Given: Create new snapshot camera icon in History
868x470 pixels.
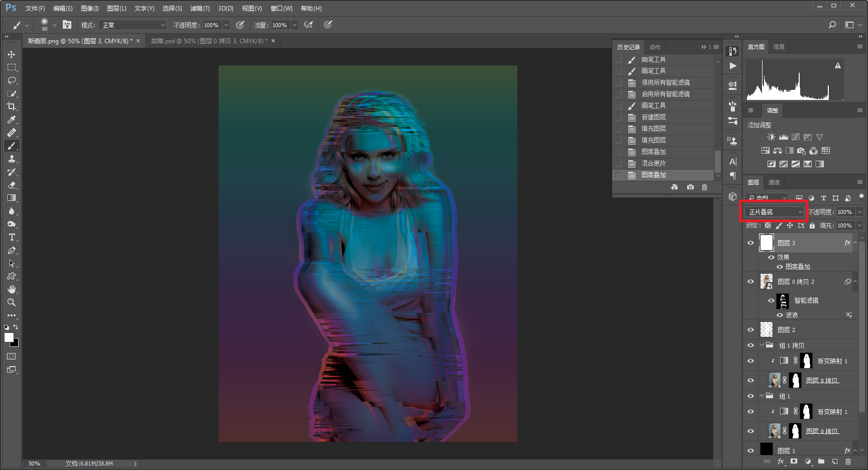Looking at the screenshot, I should [690, 187].
